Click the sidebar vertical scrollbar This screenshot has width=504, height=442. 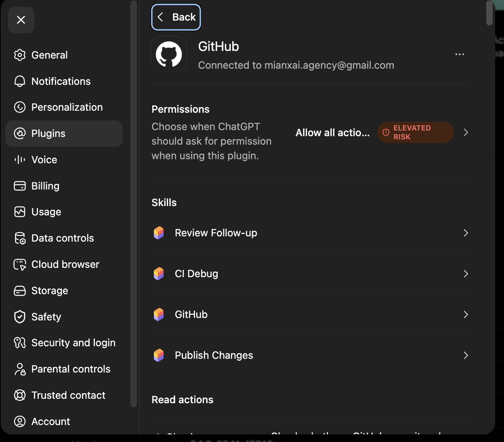tap(134, 203)
